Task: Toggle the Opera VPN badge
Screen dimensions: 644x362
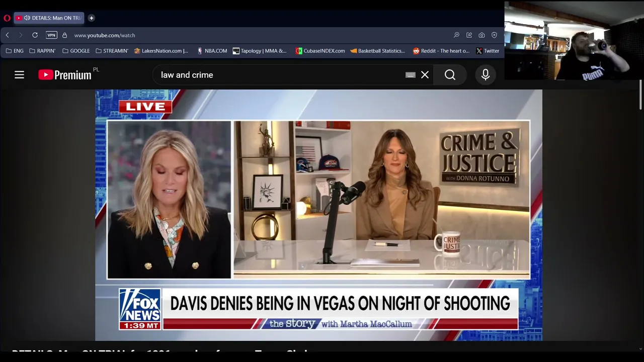Action: tap(51, 35)
